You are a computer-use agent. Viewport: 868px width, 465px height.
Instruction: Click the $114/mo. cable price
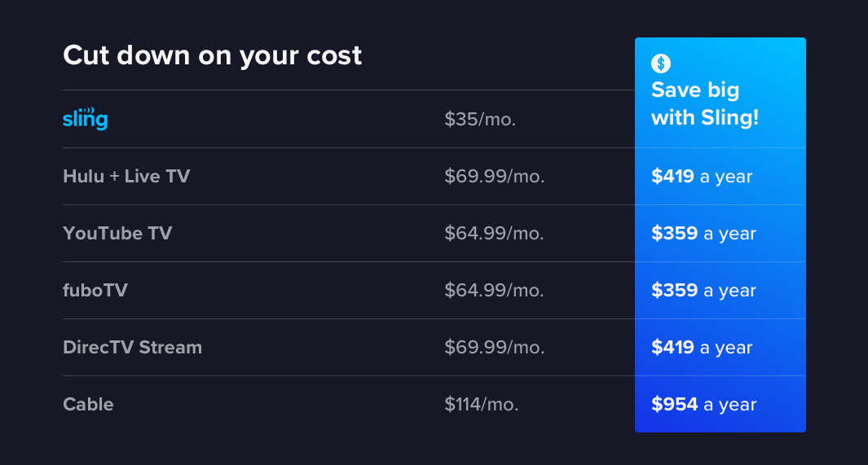482,404
